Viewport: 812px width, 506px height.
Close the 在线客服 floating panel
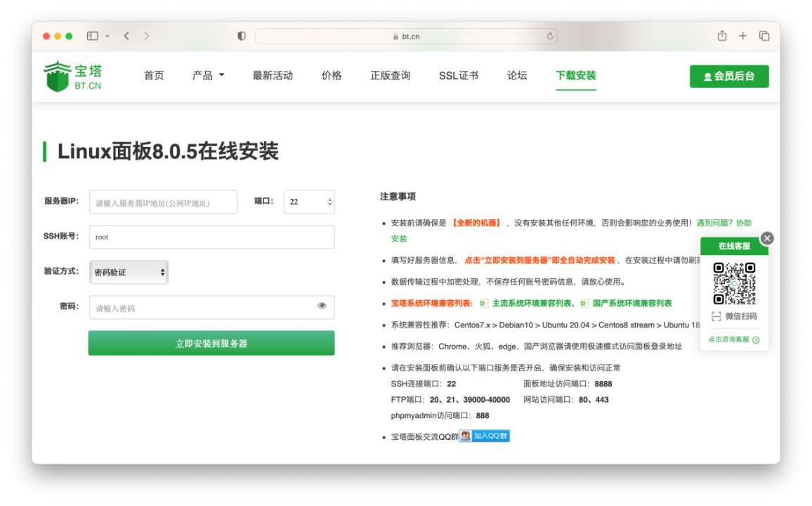click(768, 238)
